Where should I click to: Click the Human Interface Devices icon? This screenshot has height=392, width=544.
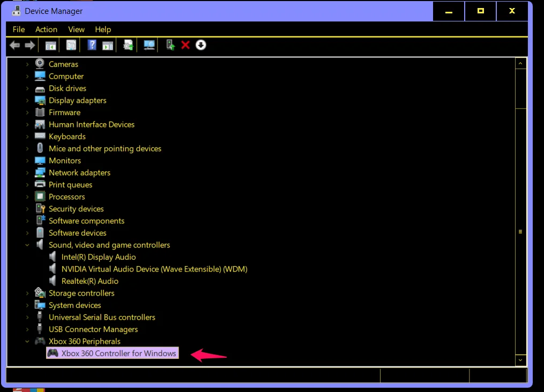(x=40, y=124)
